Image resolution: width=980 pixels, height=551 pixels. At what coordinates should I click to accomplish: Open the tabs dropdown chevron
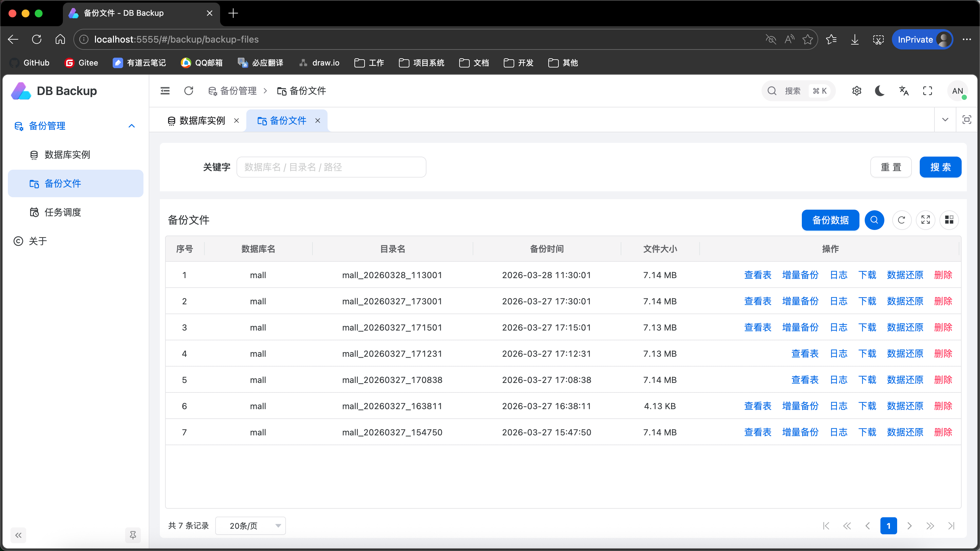tap(945, 120)
